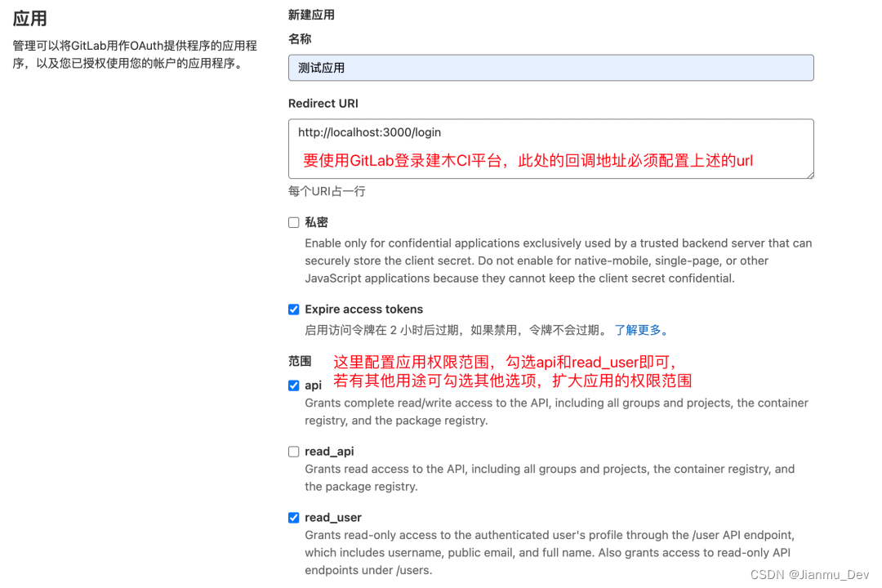Screen dimensions: 882x588
Task: Click the Expire access tokens label text
Action: pos(363,309)
